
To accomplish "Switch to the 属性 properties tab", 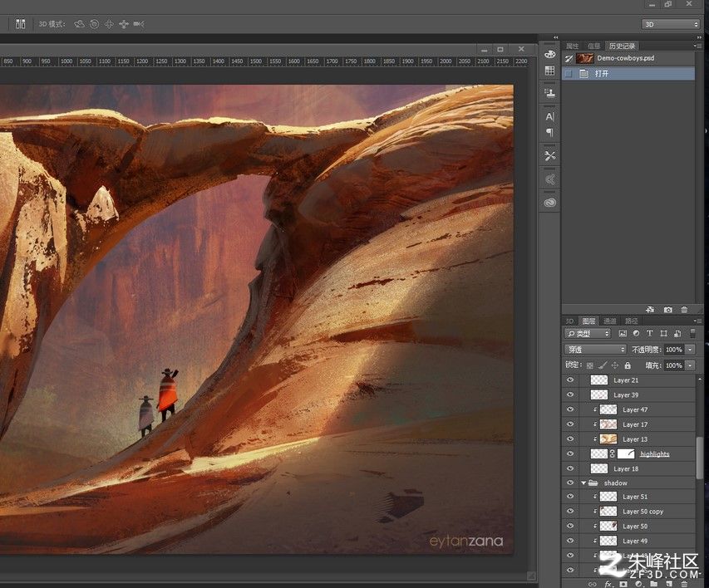I will [x=572, y=46].
